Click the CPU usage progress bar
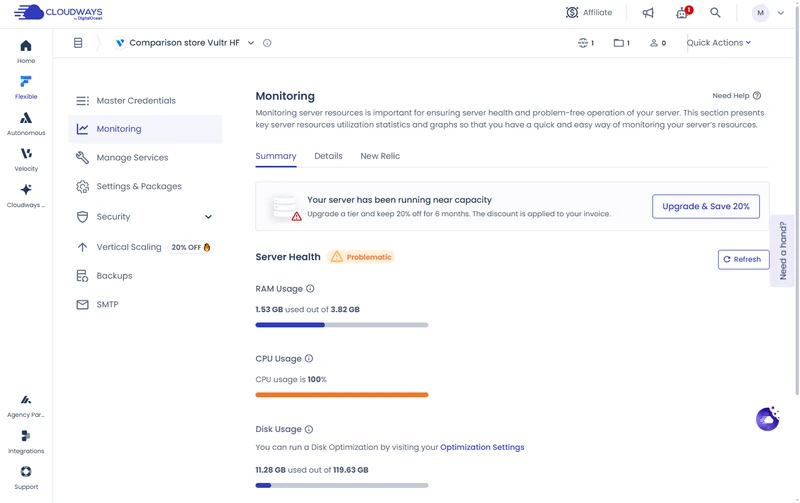Image resolution: width=800 pixels, height=503 pixels. [x=342, y=395]
